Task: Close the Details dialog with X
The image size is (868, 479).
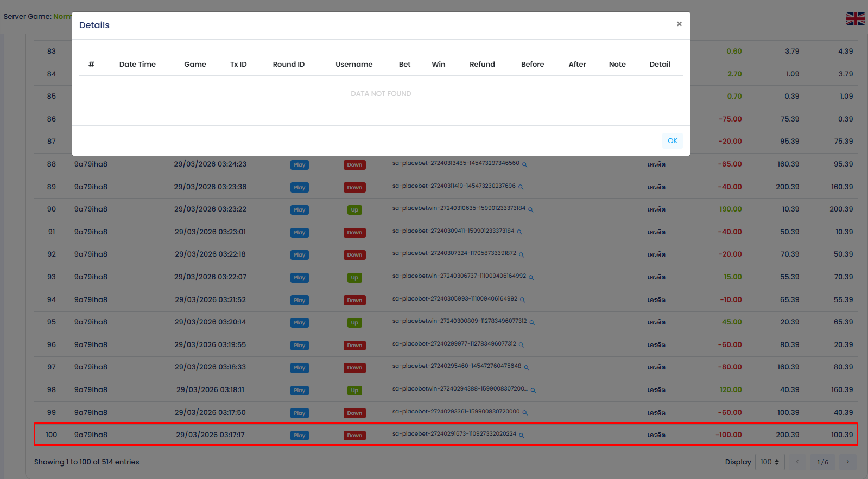Action: coord(679,24)
